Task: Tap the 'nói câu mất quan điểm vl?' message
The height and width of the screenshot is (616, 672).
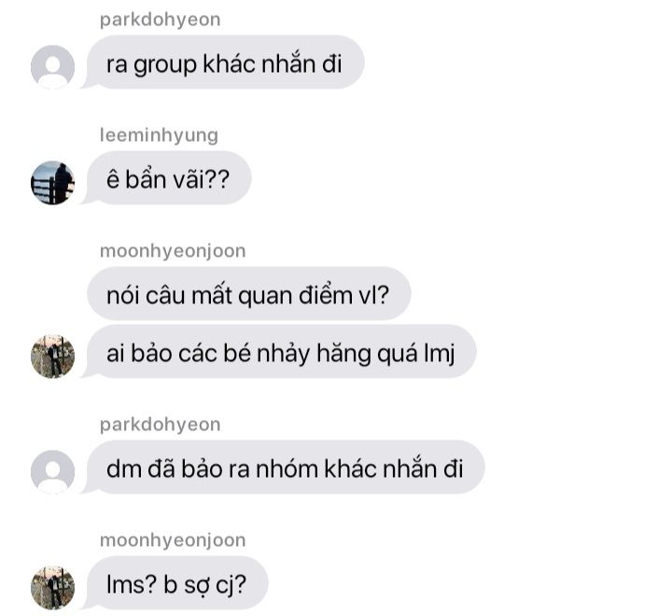Action: (x=249, y=294)
